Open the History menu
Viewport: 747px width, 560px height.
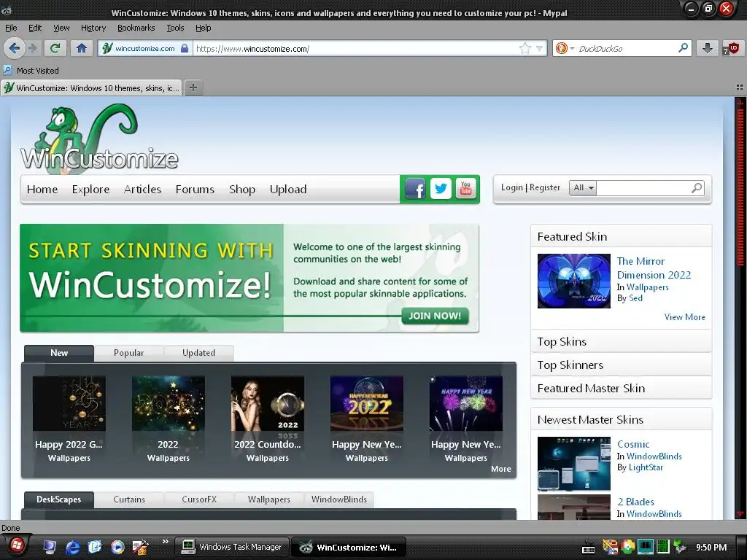pos(93,28)
